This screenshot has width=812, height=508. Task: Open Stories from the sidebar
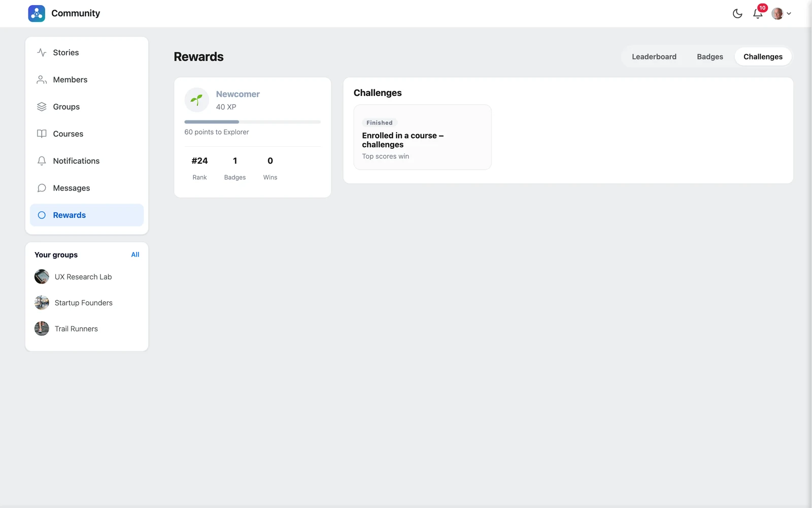click(87, 52)
